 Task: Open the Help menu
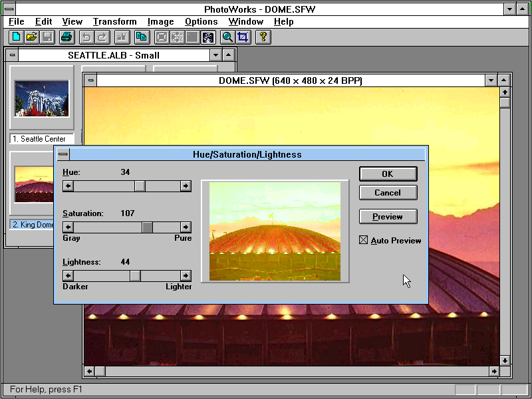284,22
